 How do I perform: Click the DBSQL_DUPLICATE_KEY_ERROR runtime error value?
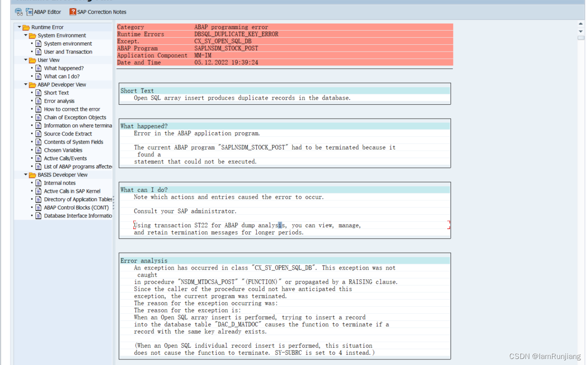(x=236, y=34)
